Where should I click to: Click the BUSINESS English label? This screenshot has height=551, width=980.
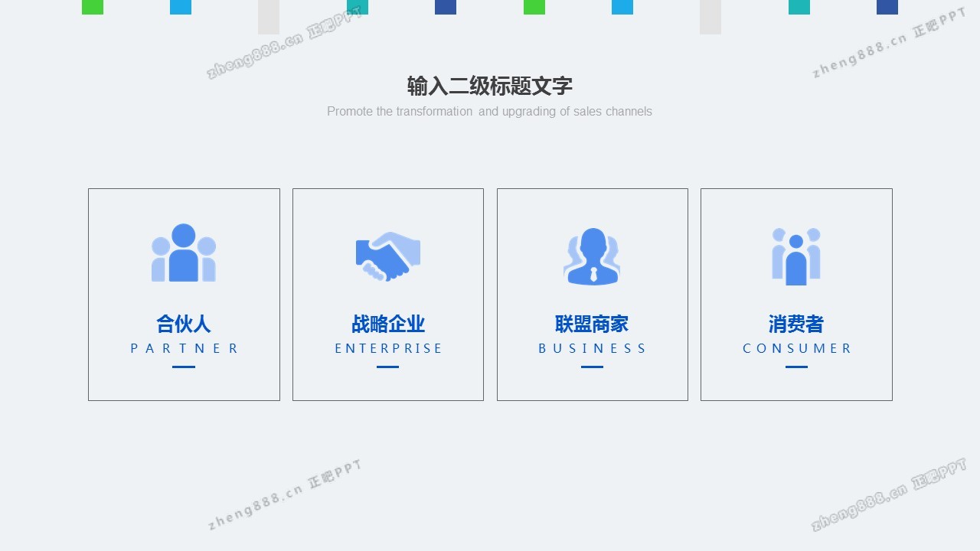(x=592, y=348)
